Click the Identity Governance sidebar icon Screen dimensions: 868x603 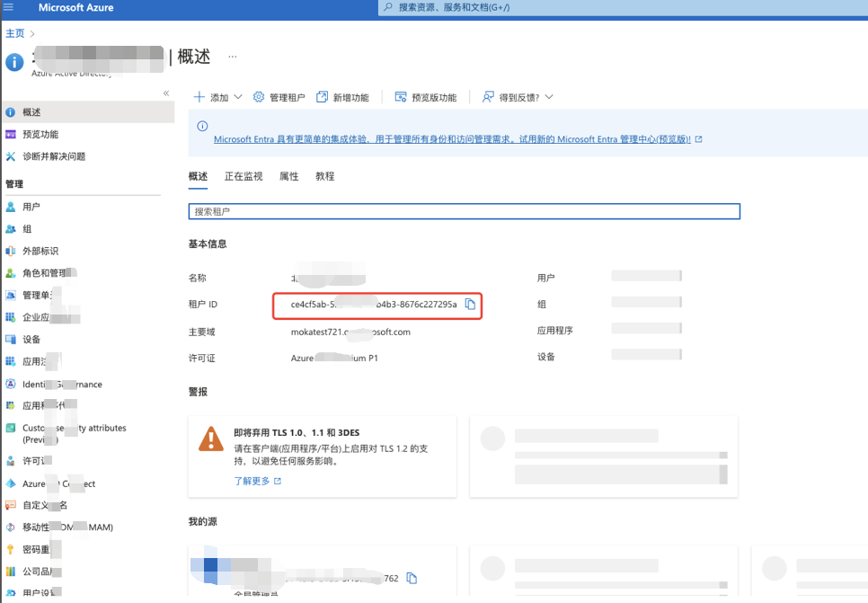pos(11,384)
